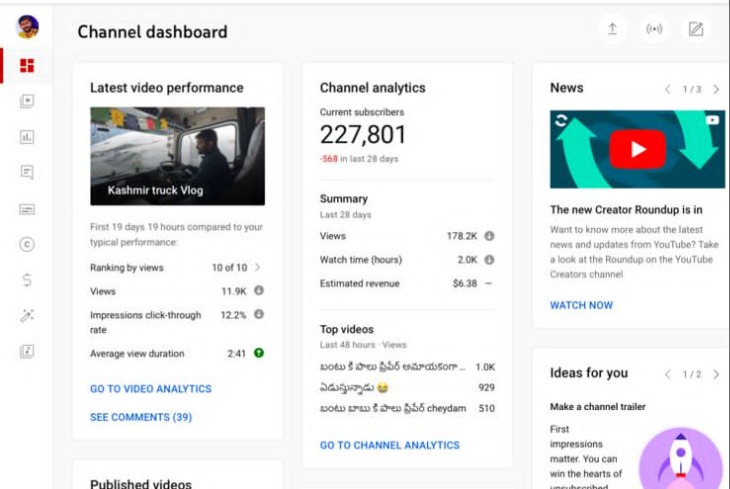This screenshot has height=489, width=730.
Task: Click the Watch time (hours) label
Action: [x=361, y=259]
